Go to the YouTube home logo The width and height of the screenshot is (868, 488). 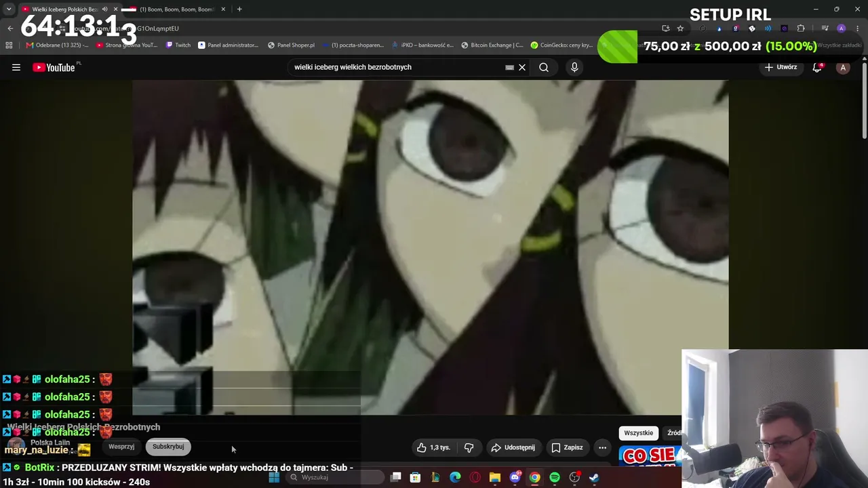tap(54, 67)
